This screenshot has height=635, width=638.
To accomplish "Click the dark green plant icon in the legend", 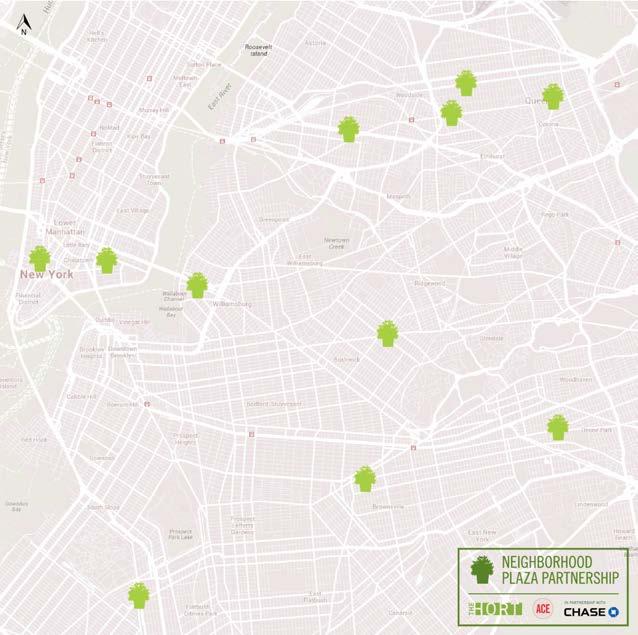I will tap(482, 570).
